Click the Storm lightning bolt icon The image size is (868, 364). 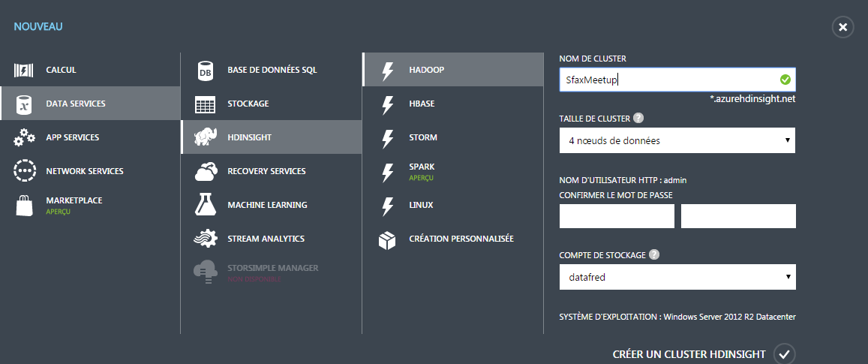[x=388, y=137]
